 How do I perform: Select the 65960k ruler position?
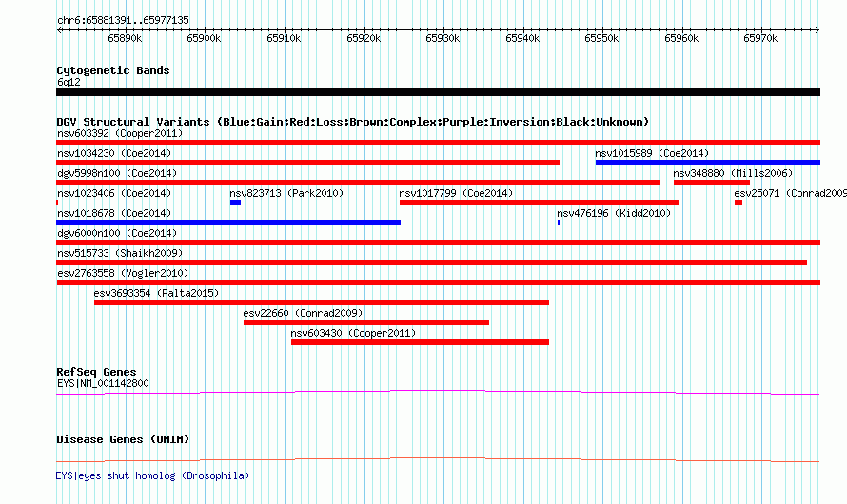click(x=681, y=38)
